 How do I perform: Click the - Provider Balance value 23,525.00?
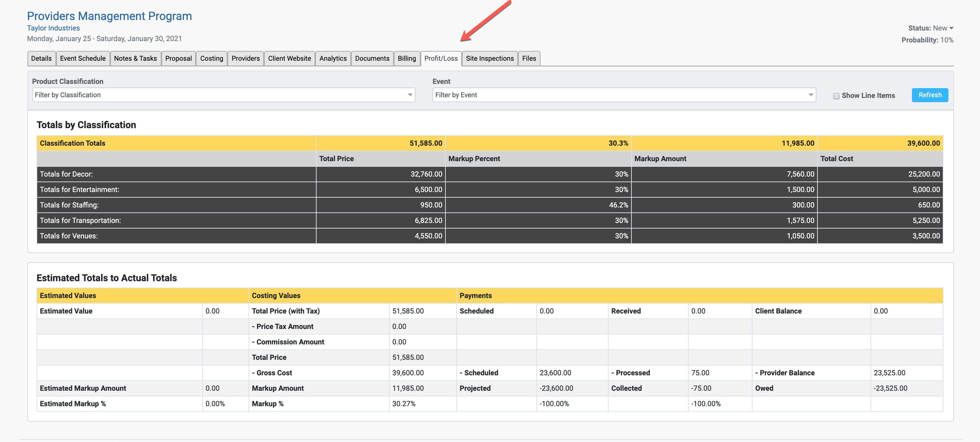(x=889, y=373)
